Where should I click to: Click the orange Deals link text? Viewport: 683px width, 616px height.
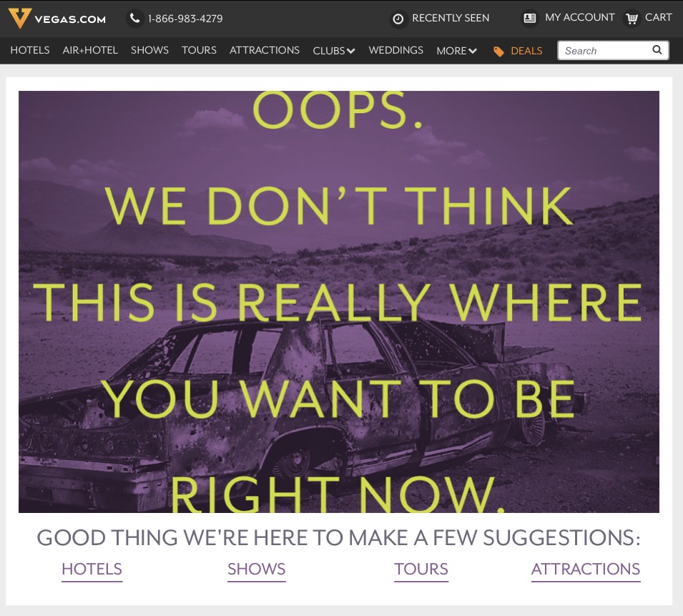(x=526, y=51)
